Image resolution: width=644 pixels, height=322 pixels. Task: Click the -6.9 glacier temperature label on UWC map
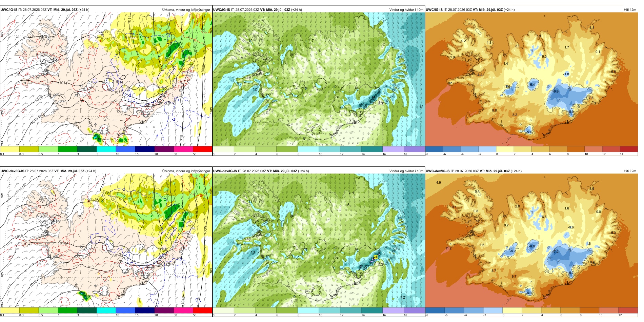tap(556, 91)
